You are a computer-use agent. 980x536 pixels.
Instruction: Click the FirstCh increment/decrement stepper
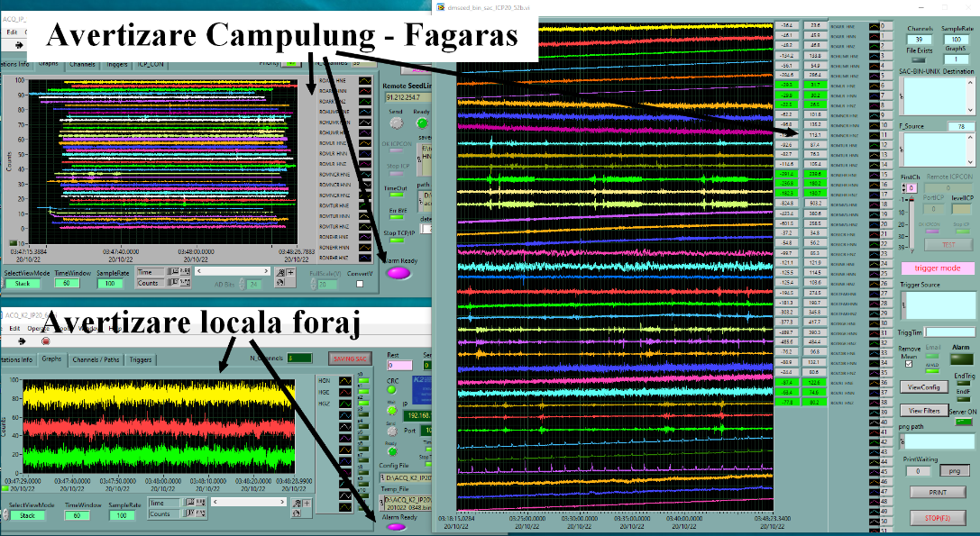[903, 187]
